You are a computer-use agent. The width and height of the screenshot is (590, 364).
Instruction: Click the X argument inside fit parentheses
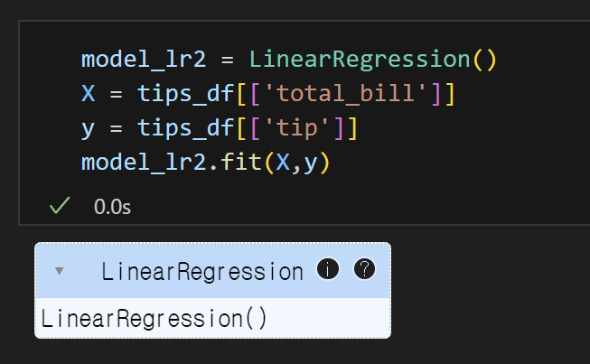pos(283,163)
